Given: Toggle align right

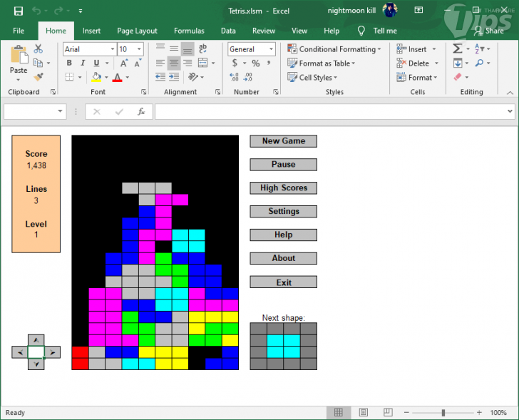Looking at the screenshot, I should pyautogui.click(x=187, y=63).
